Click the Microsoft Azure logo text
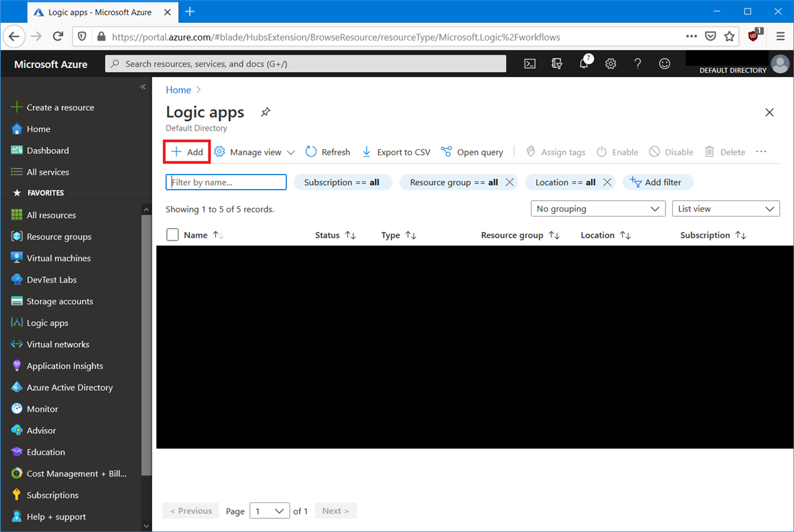The width and height of the screenshot is (794, 532). point(51,65)
